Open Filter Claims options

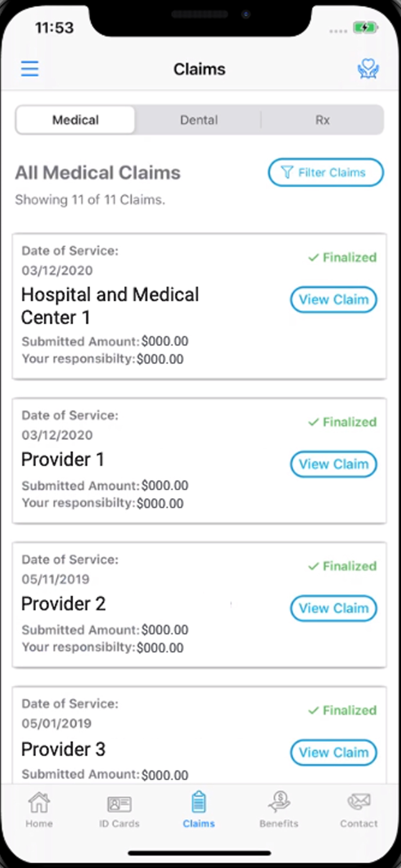click(326, 172)
